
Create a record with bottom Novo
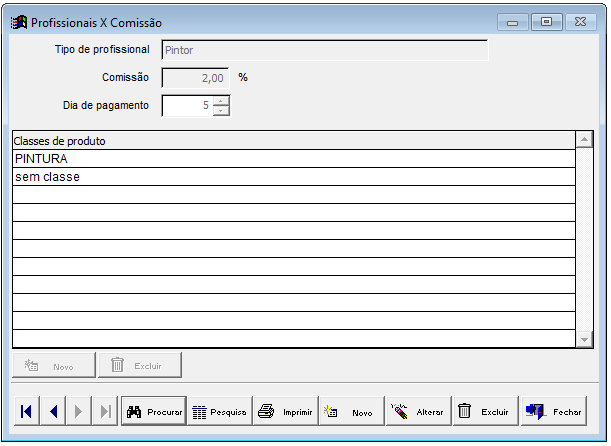[x=351, y=411]
